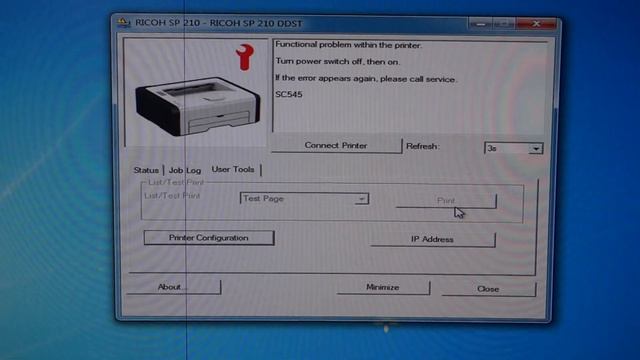The width and height of the screenshot is (640, 360).
Task: Click the window title 'RICOH SP 210 DDST'
Action: (219, 23)
